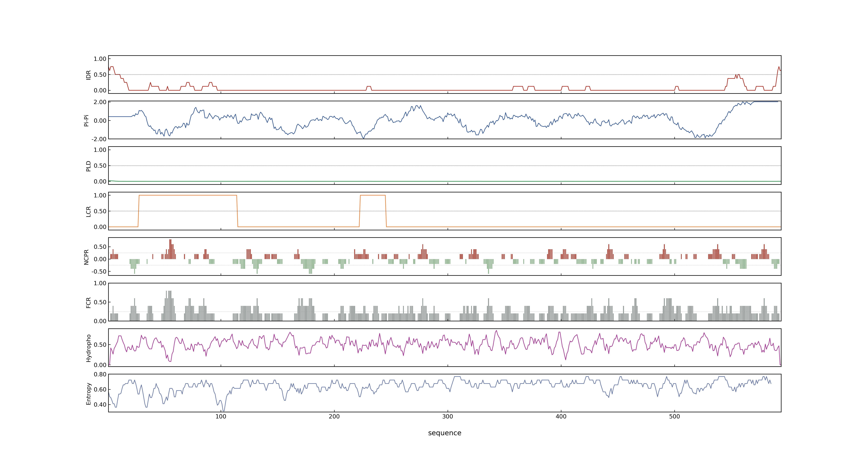Click the IDR y-axis label
This screenshot has width=868, height=463.
88,75
